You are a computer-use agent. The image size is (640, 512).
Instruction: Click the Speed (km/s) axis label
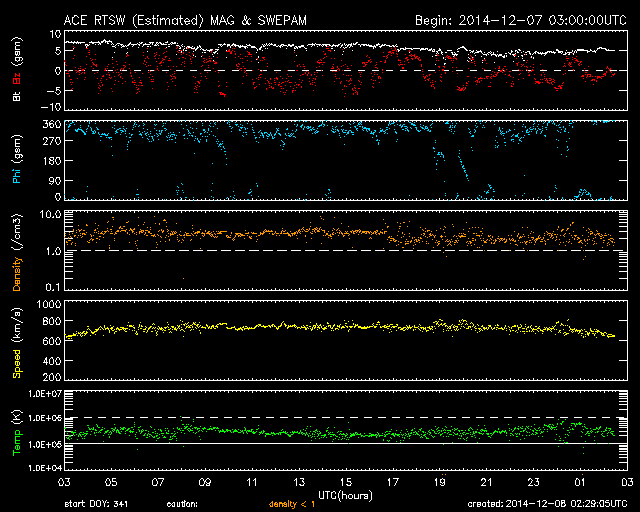pos(17,341)
